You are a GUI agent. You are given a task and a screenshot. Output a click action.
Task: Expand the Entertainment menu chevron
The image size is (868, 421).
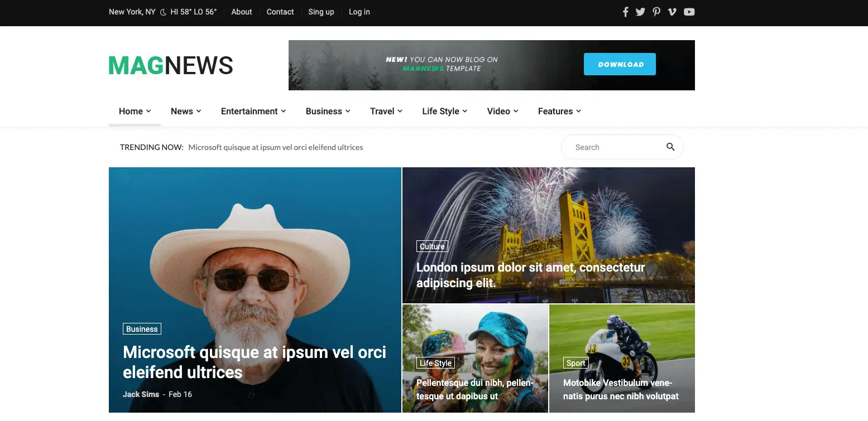click(x=284, y=111)
